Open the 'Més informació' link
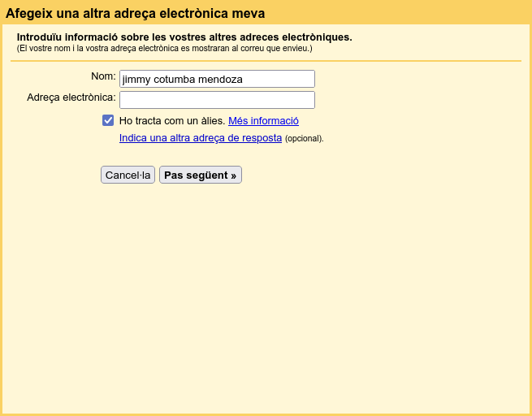Image resolution: width=532 pixels, height=416 pixels. point(263,121)
